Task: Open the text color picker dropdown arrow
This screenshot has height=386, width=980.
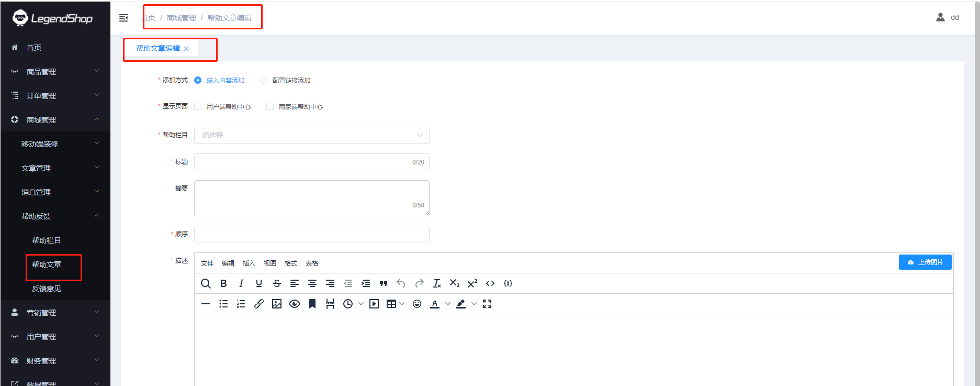Action: coord(448,304)
